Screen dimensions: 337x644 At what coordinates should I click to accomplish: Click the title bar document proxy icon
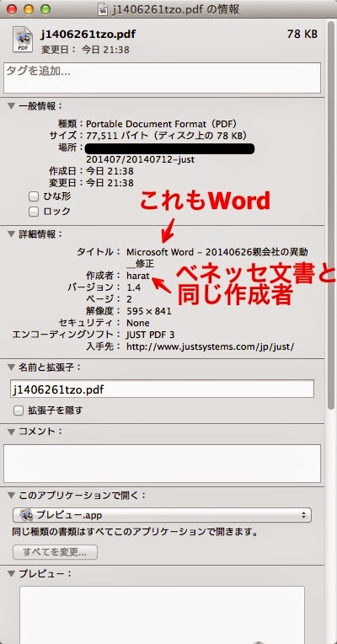point(103,9)
